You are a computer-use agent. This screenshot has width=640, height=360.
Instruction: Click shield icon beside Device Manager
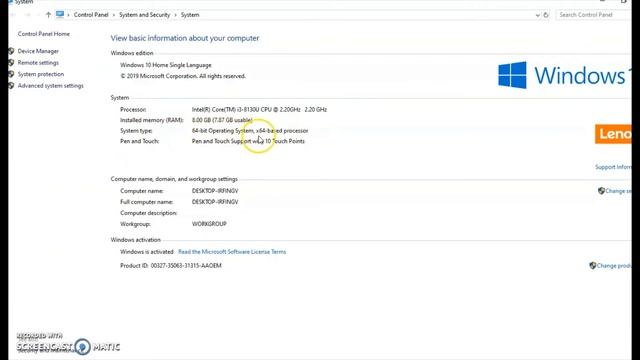pyautogui.click(x=11, y=51)
